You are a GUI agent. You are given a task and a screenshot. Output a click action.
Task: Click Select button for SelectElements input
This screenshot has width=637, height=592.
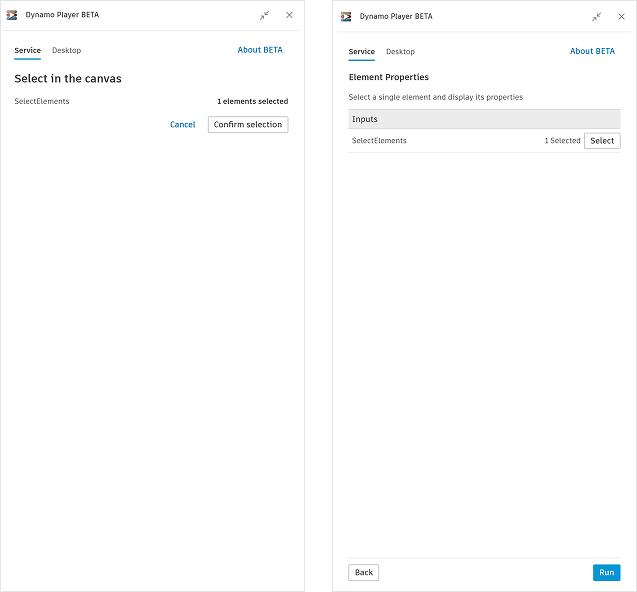pos(602,141)
